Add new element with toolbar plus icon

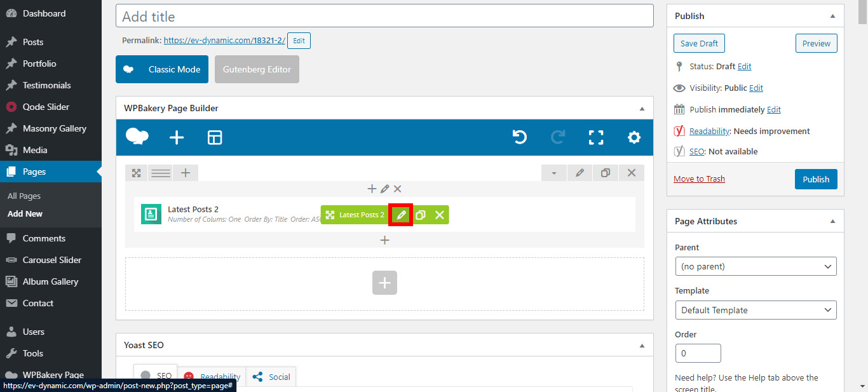pos(177,137)
